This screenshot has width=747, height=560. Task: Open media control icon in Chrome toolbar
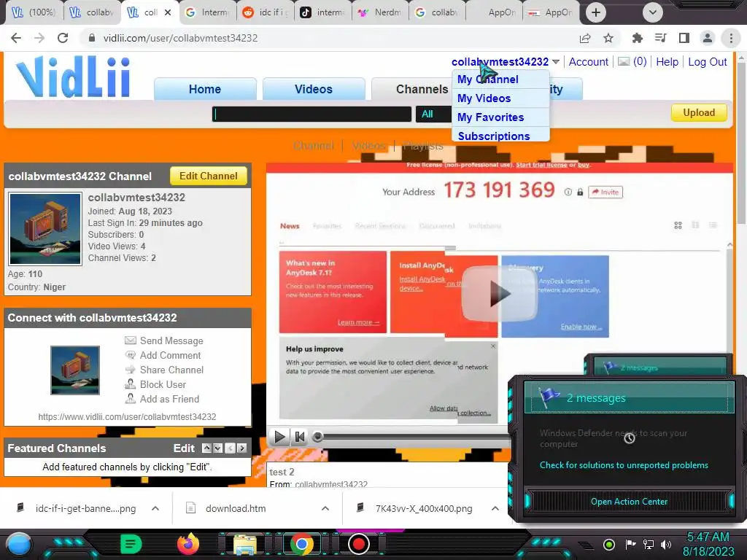pyautogui.click(x=661, y=38)
